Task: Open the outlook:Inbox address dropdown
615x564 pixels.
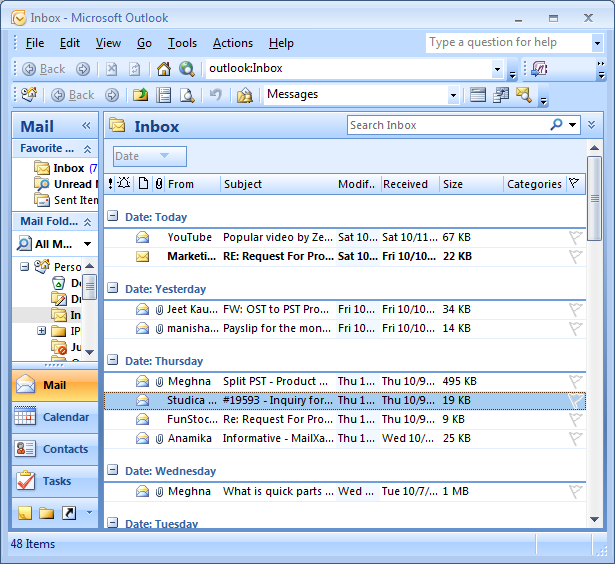Action: [497, 69]
